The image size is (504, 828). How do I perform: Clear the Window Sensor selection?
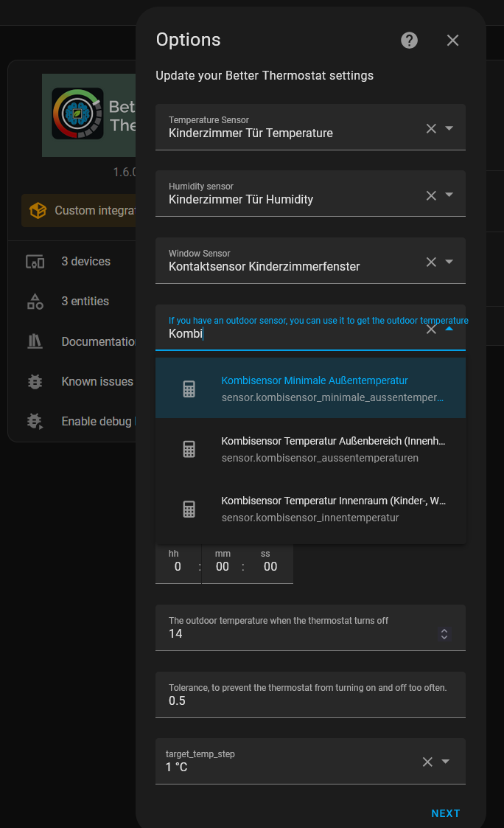(431, 260)
